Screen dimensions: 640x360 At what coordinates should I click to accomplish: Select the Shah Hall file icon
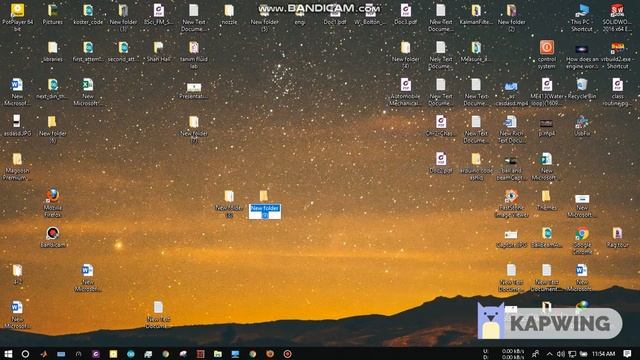tap(158, 52)
